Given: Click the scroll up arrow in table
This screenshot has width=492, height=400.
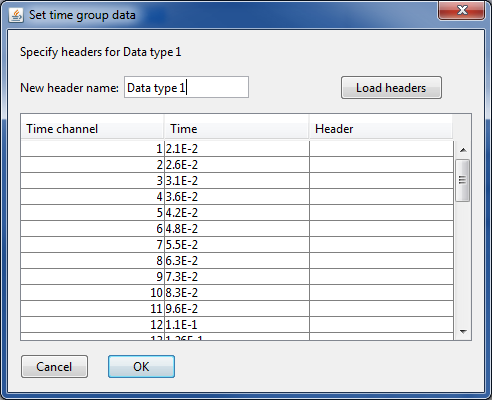Looking at the screenshot, I should [463, 150].
